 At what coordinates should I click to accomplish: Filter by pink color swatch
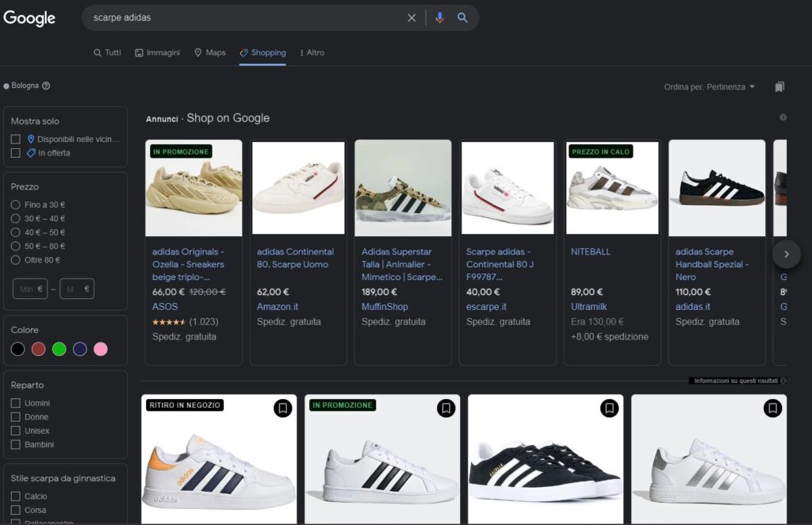pyautogui.click(x=101, y=349)
